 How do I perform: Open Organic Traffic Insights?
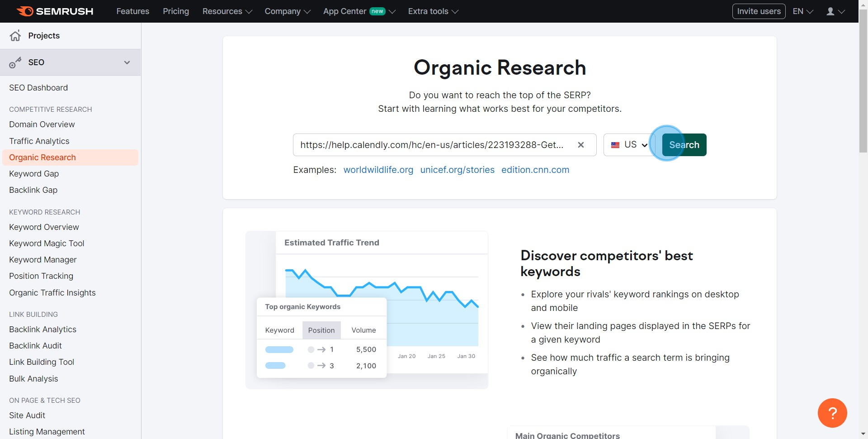(x=52, y=293)
